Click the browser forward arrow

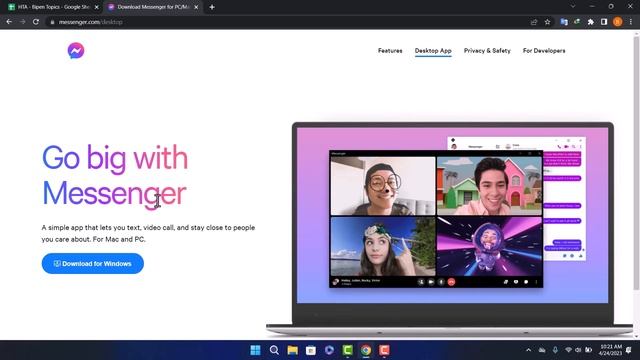(x=22, y=22)
